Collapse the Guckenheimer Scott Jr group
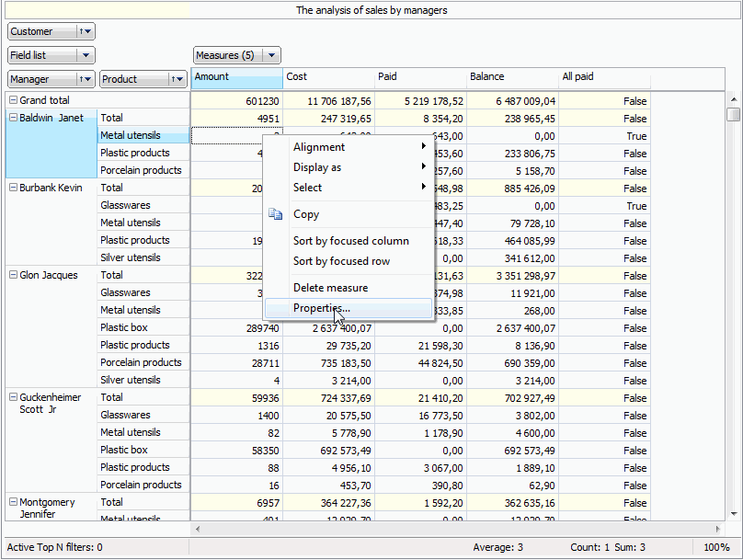 point(13,397)
